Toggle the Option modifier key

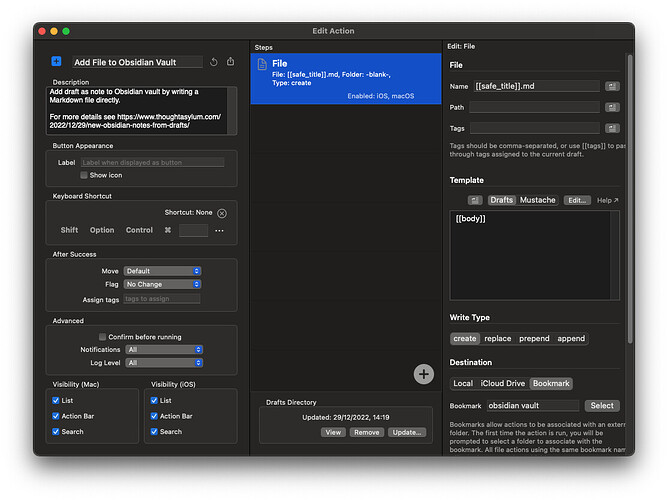(x=102, y=230)
